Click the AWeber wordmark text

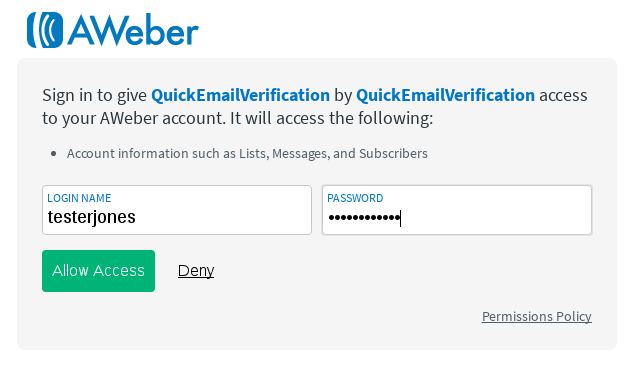point(133,30)
